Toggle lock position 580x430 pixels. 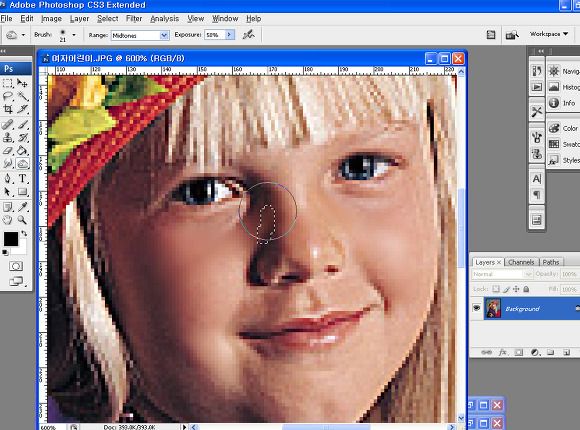tap(516, 289)
